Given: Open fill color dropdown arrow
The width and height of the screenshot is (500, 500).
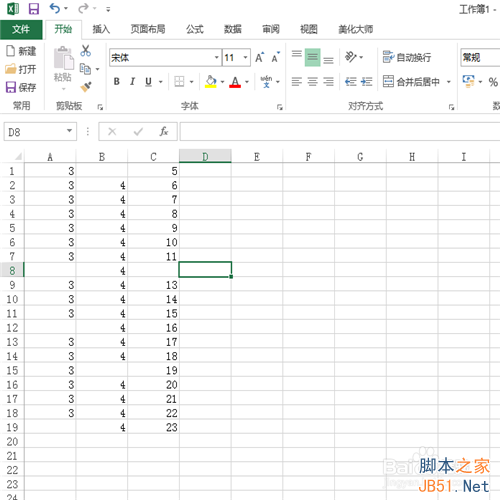Looking at the screenshot, I should pos(222,82).
